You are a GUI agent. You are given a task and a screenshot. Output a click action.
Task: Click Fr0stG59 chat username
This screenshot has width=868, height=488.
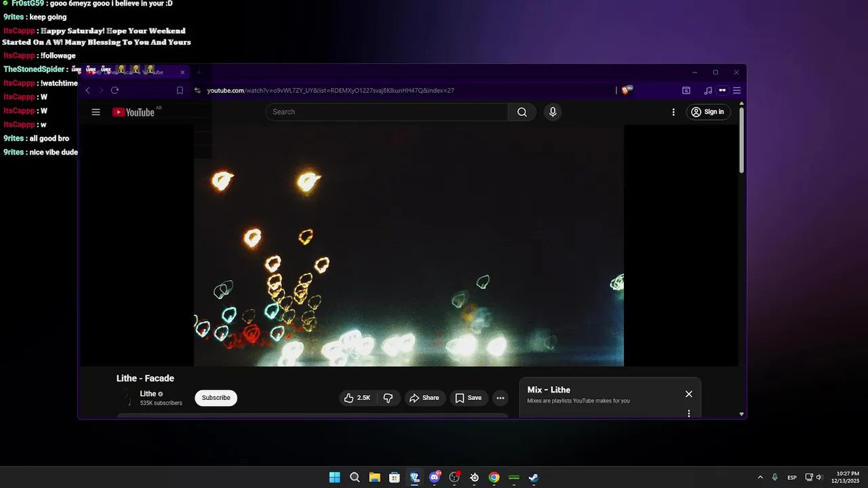point(28,3)
